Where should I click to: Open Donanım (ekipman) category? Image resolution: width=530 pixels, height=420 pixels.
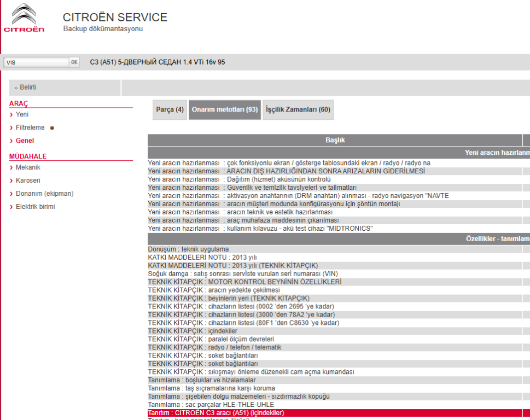click(x=45, y=194)
